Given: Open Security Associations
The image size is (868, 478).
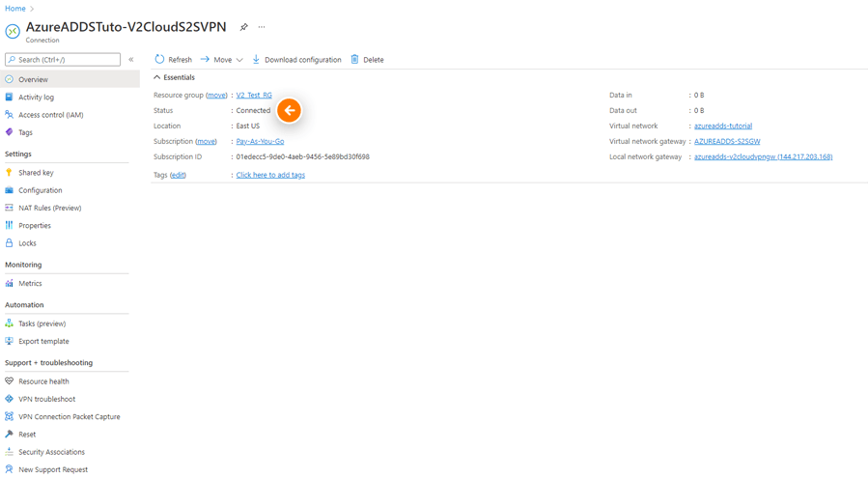Looking at the screenshot, I should click(x=51, y=452).
